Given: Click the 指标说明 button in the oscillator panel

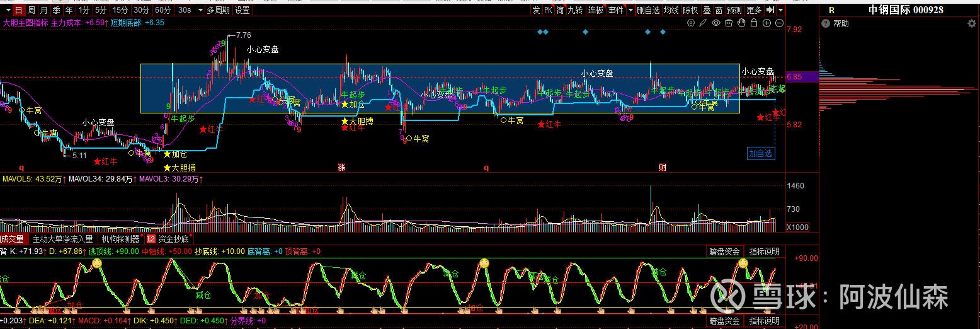Looking at the screenshot, I should tap(764, 251).
